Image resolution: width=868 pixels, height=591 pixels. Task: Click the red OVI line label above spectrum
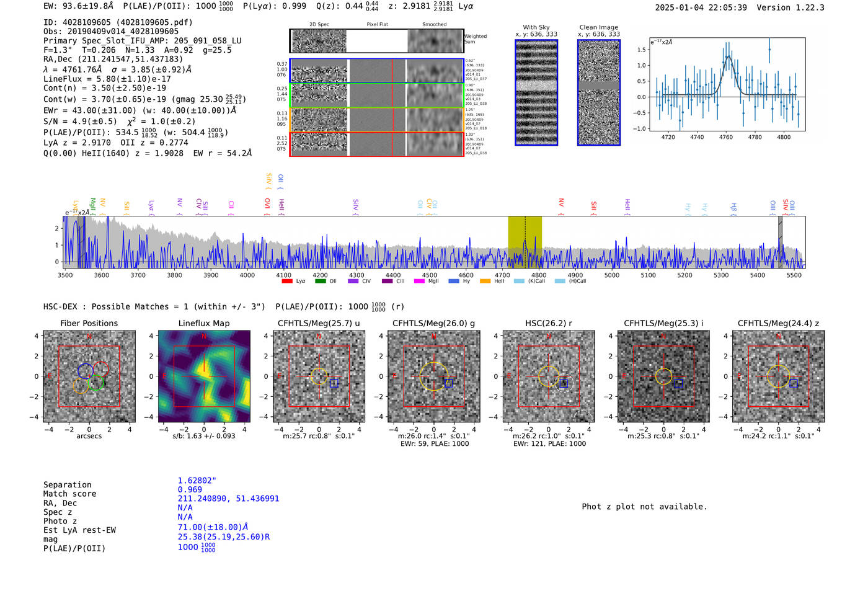coord(267,205)
